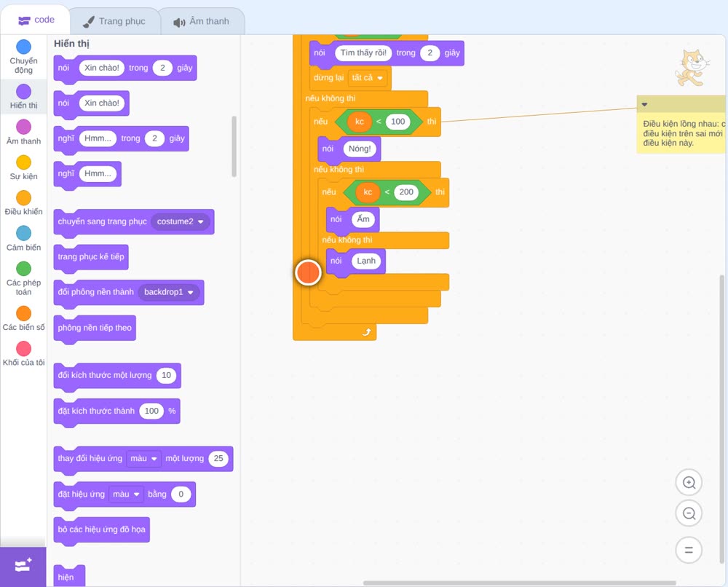
Task: Click the phông nền tiếp theo block
Action: (95, 328)
